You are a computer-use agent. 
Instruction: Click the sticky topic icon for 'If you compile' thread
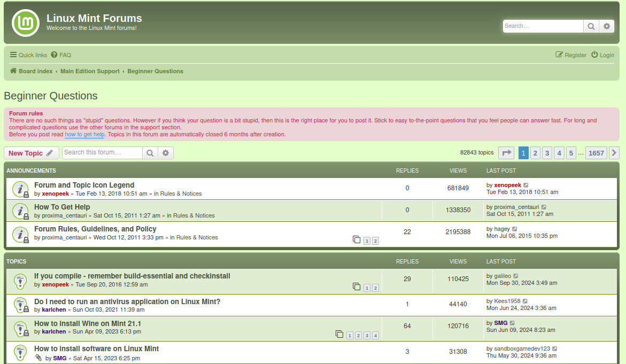20,281
